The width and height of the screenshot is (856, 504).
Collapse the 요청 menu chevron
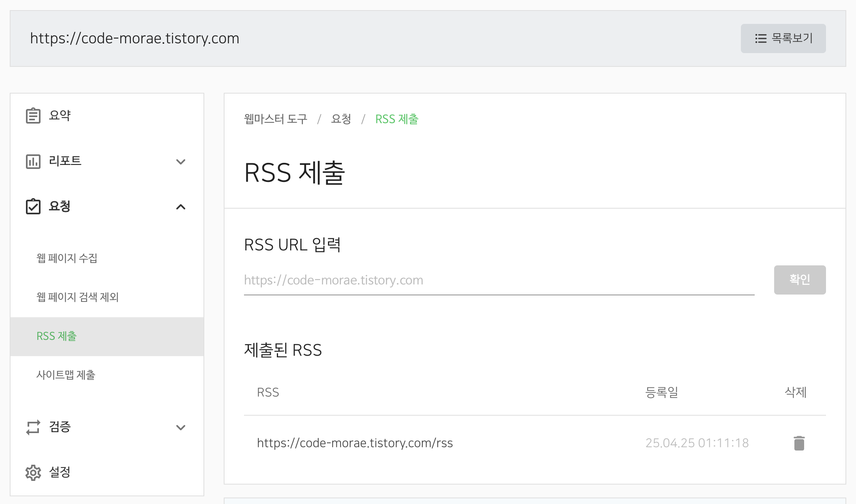tap(181, 207)
